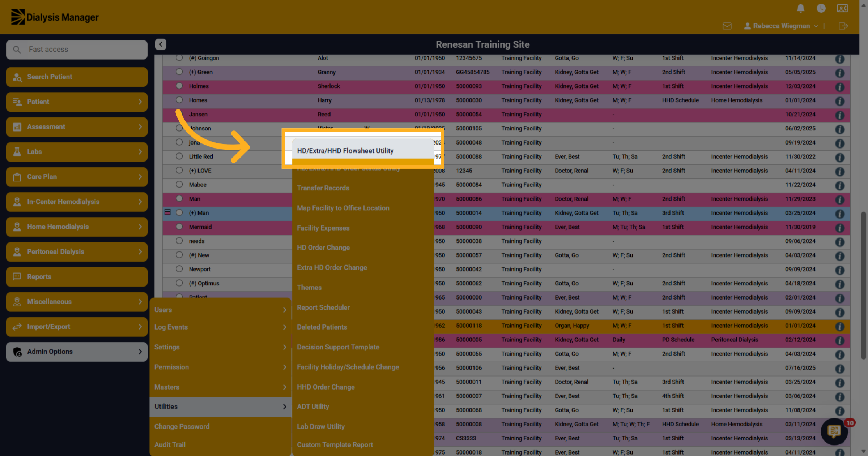Screen dimensions: 868x456
Task: Click the Search Patient button
Action: [x=77, y=77]
